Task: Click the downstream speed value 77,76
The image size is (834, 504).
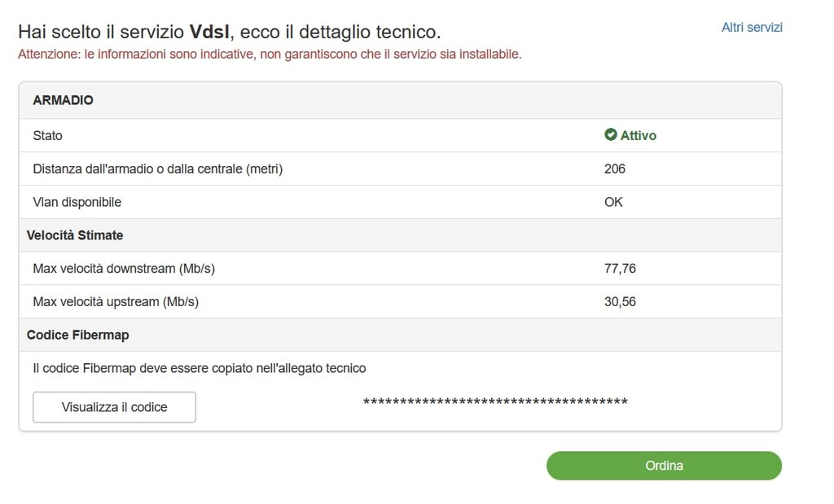Action: tap(620, 269)
